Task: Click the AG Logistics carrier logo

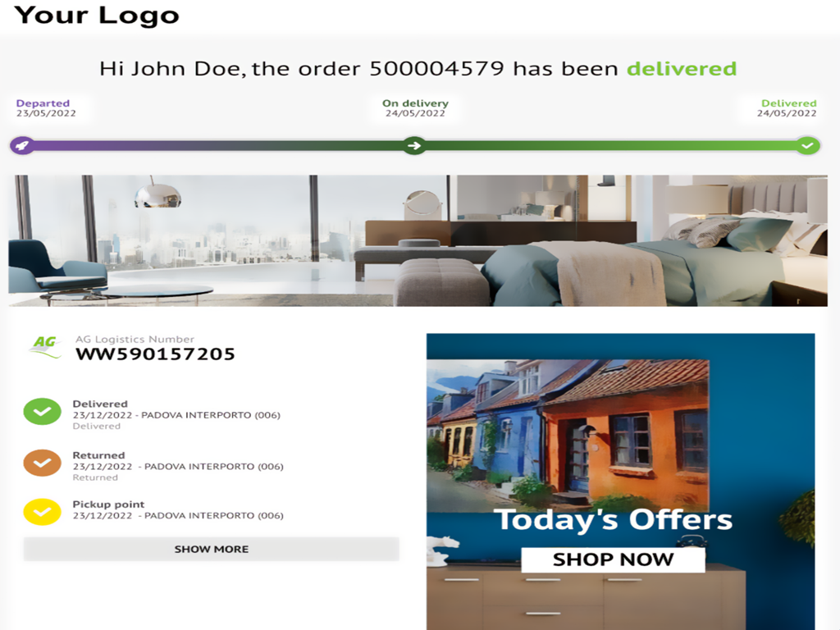Action: pyautogui.click(x=45, y=347)
